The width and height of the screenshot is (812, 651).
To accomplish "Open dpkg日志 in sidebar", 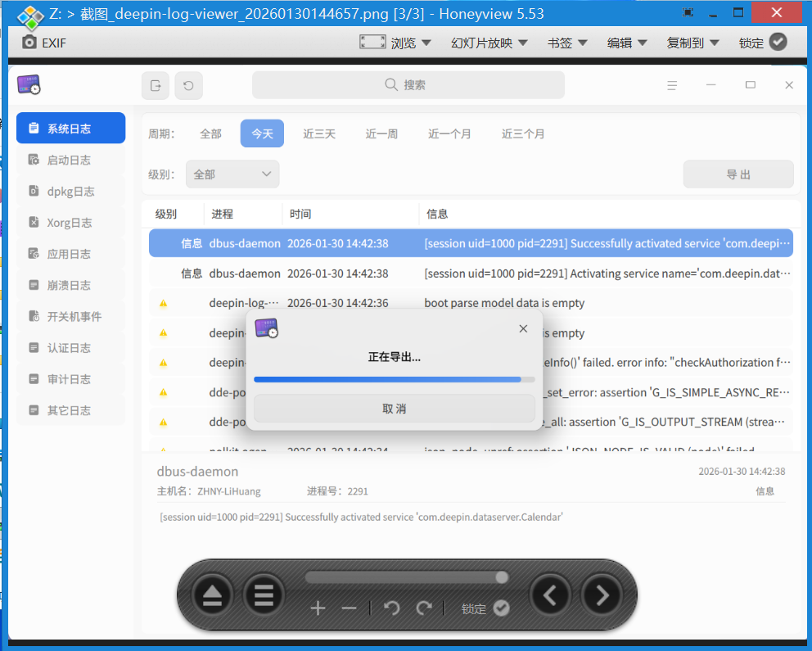I will click(71, 192).
